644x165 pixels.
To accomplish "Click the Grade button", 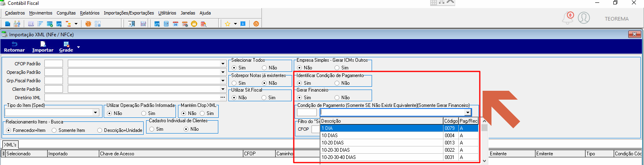I will 66,47.
